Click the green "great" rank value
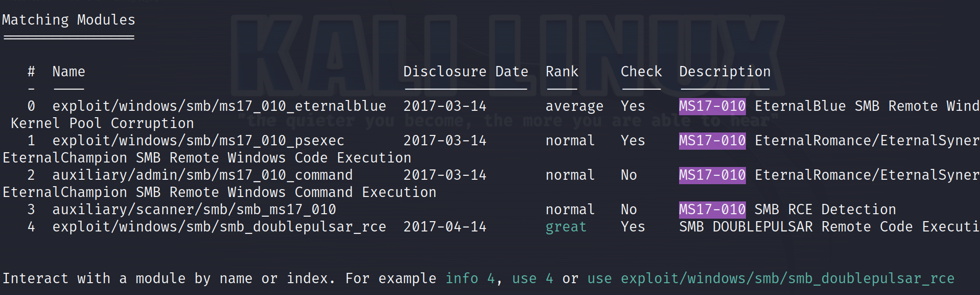Image resolution: width=980 pixels, height=295 pixels. pyautogui.click(x=565, y=227)
